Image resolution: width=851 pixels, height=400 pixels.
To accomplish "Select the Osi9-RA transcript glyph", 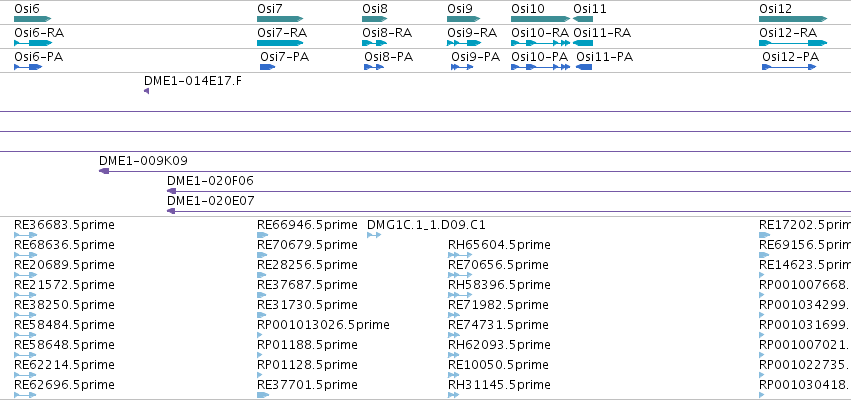I will click(464, 43).
